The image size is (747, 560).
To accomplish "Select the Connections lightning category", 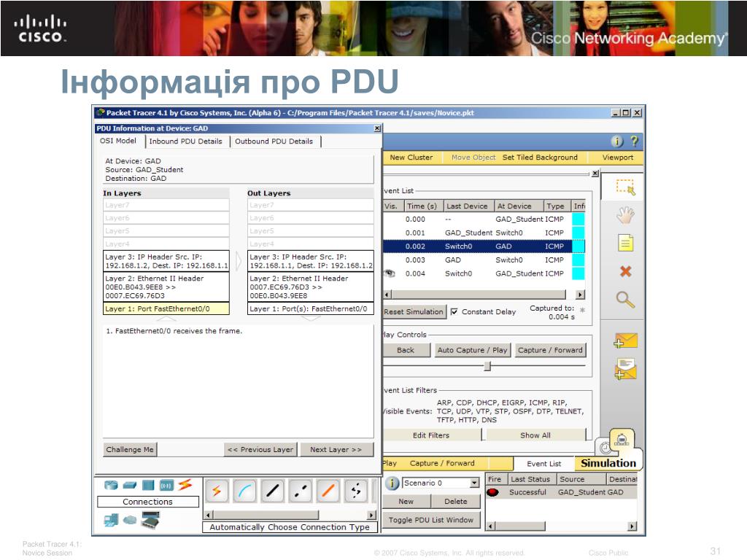I will [185, 485].
